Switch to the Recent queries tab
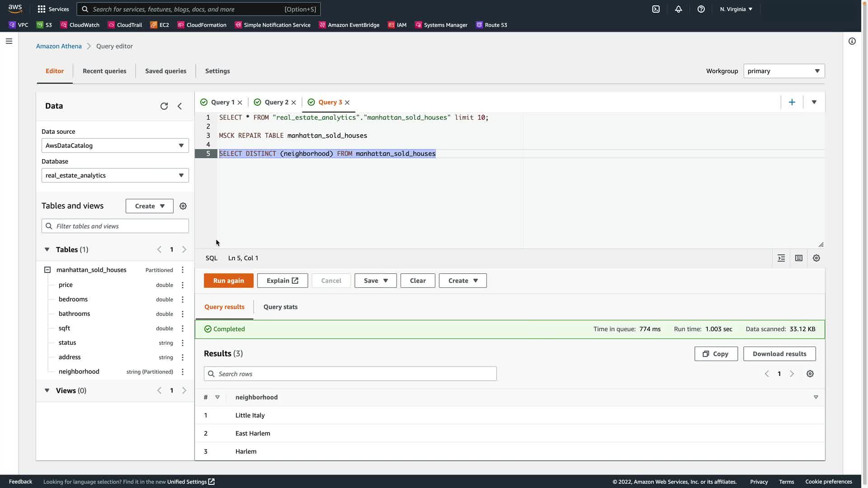The image size is (868, 488). pos(104,71)
